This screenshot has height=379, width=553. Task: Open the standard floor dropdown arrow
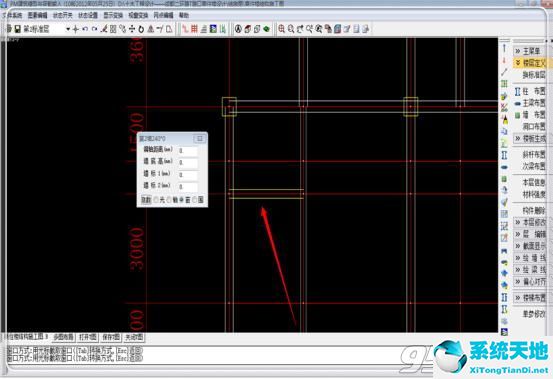tap(68, 29)
